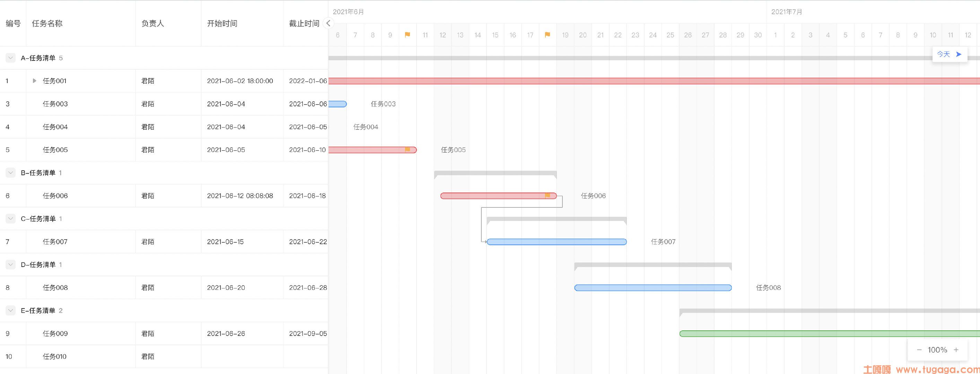Image resolution: width=980 pixels, height=374 pixels.
Task: Click 100% zoom level indicator
Action: click(x=937, y=350)
